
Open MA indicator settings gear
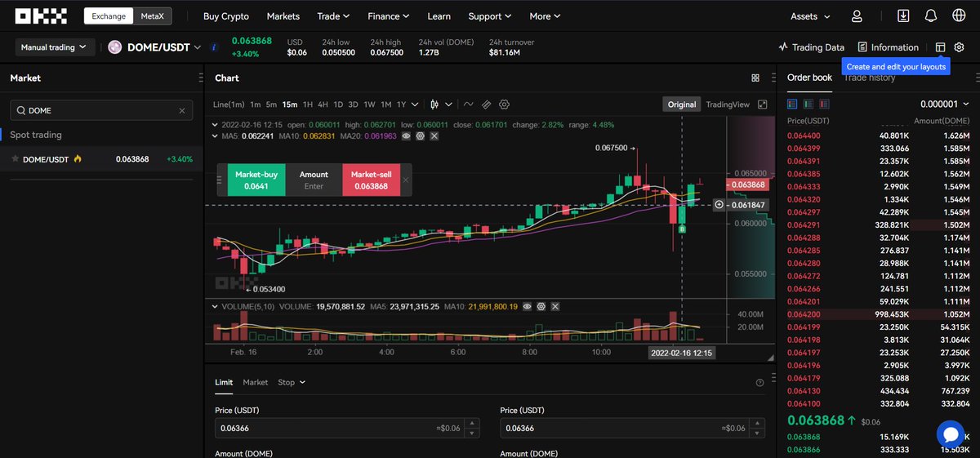[420, 136]
